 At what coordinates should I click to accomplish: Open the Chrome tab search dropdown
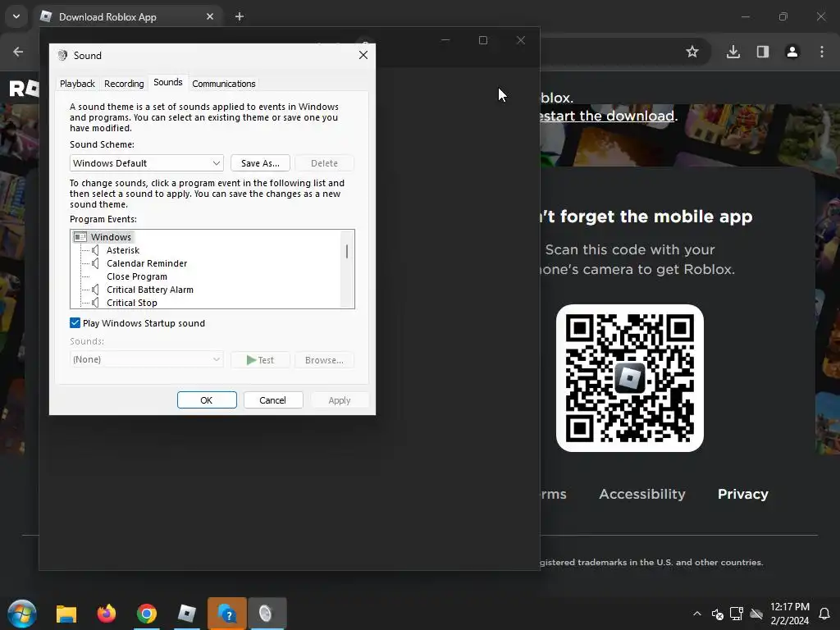[16, 16]
